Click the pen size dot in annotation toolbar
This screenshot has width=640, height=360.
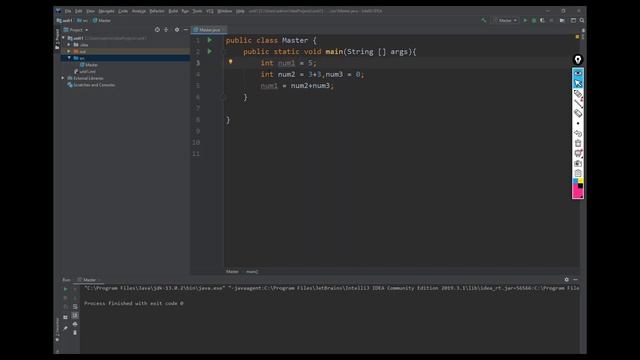(578, 123)
